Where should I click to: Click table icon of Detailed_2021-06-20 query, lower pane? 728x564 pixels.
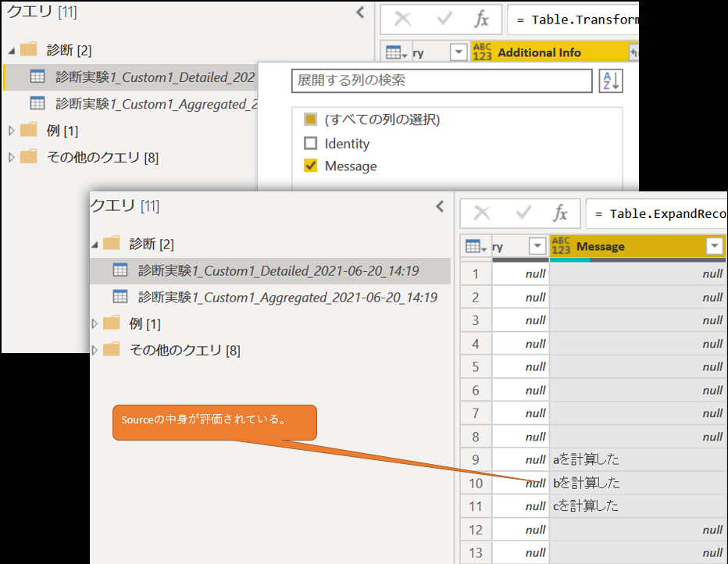tap(120, 270)
